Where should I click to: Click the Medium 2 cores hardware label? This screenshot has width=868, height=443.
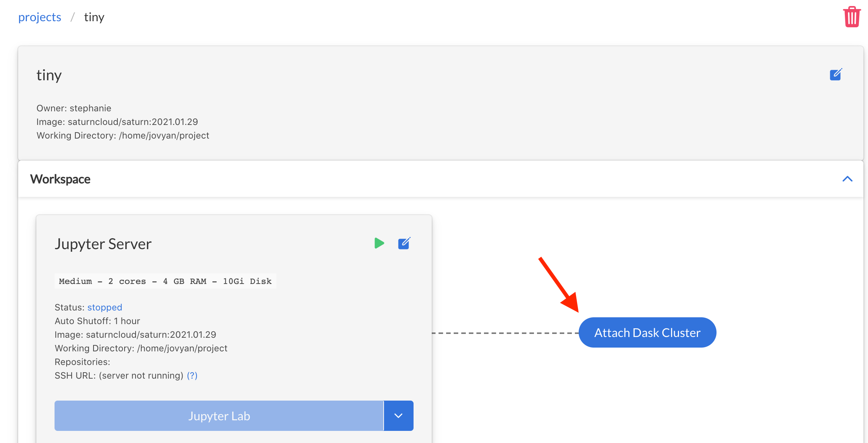point(165,281)
